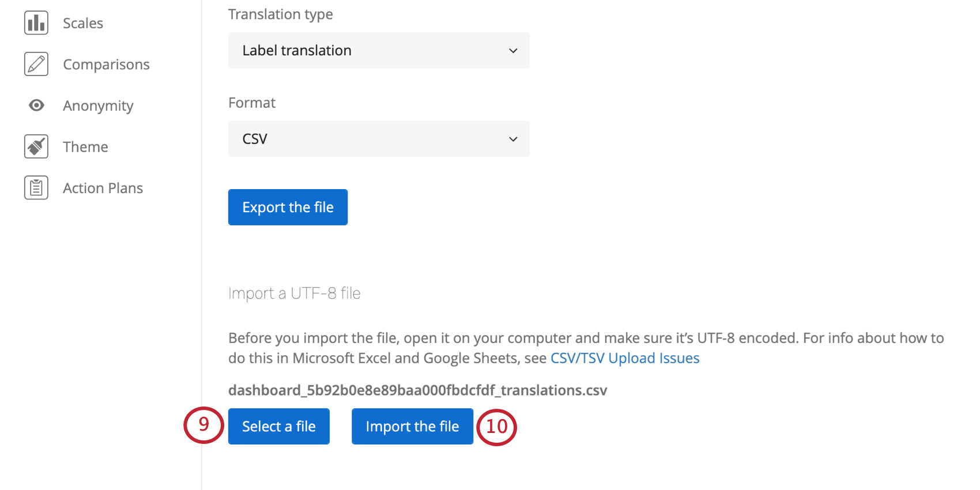The height and width of the screenshot is (490, 980).
Task: Open the Action Plans section
Action: tap(103, 188)
